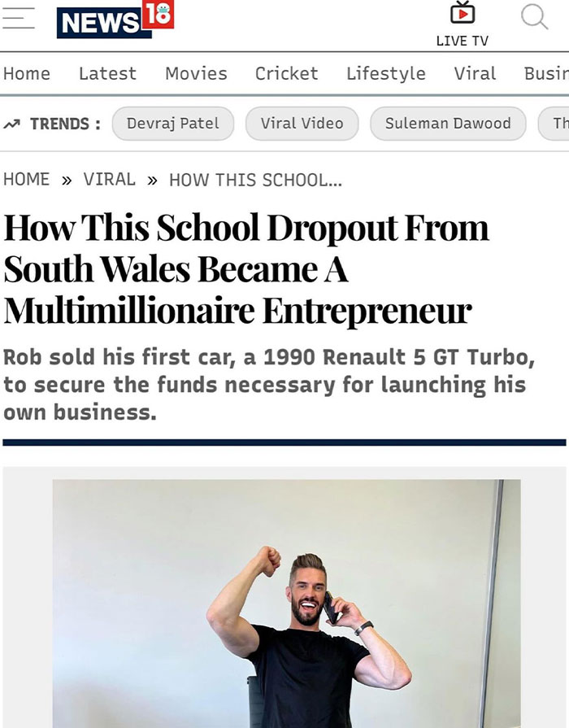Go to the Home tab
Image resolution: width=569 pixels, height=728 pixels.
[x=27, y=73]
